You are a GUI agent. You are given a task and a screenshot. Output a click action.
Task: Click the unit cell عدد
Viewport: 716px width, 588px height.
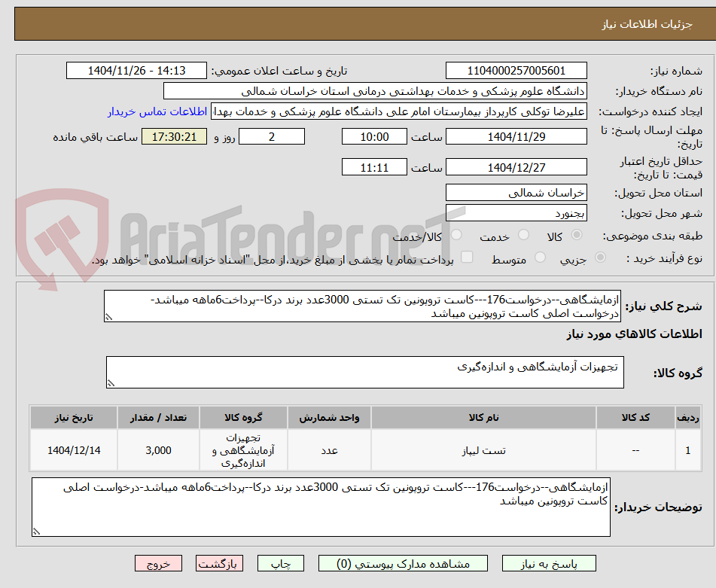pos(329,450)
